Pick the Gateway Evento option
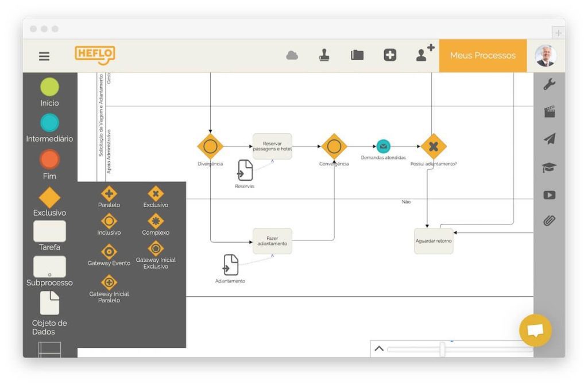The width and height of the screenshot is (588, 385). pyautogui.click(x=109, y=252)
